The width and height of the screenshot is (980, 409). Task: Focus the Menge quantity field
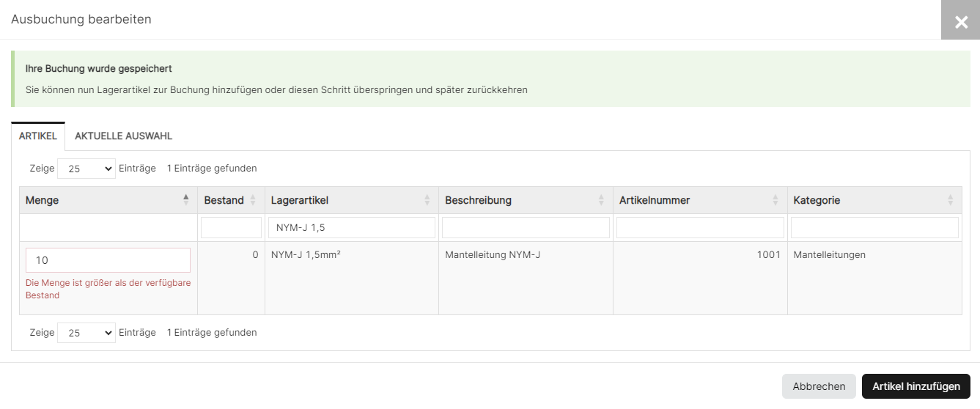click(x=108, y=260)
